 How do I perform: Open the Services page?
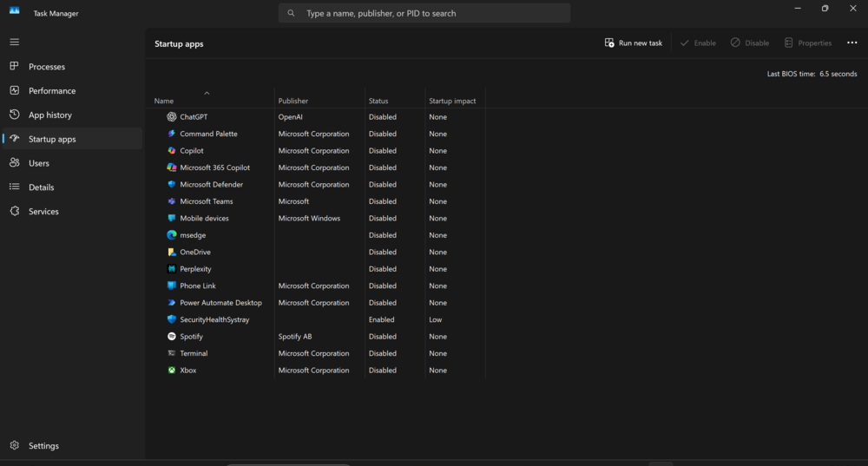click(x=73, y=212)
